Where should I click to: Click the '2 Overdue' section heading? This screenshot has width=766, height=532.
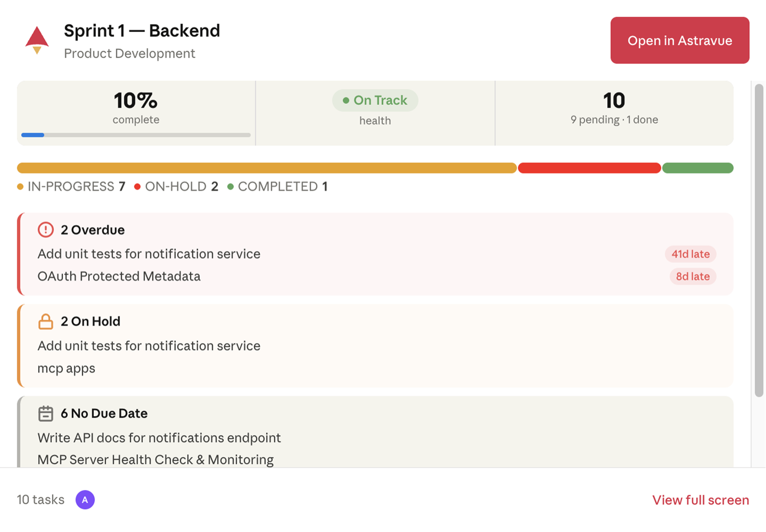click(92, 230)
